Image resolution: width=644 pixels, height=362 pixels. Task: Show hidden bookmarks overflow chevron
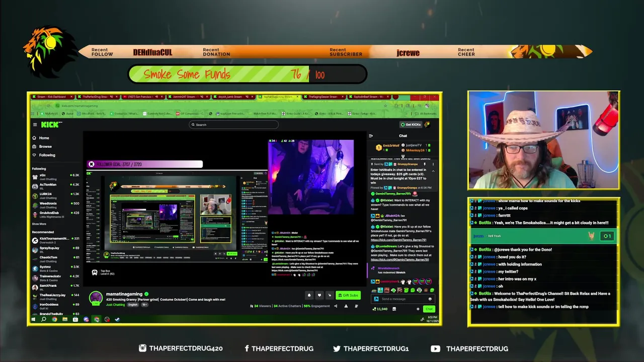tap(408, 114)
